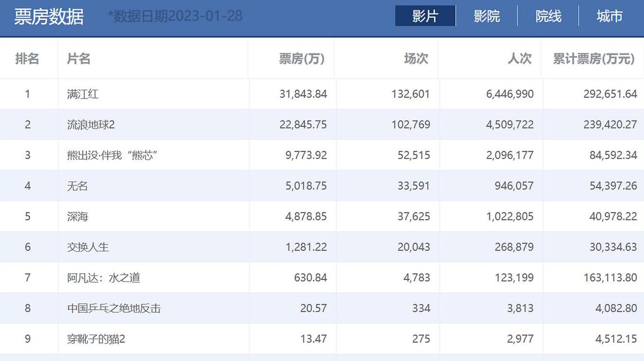
Task: Switch to the 城市 tab
Action: point(609,16)
